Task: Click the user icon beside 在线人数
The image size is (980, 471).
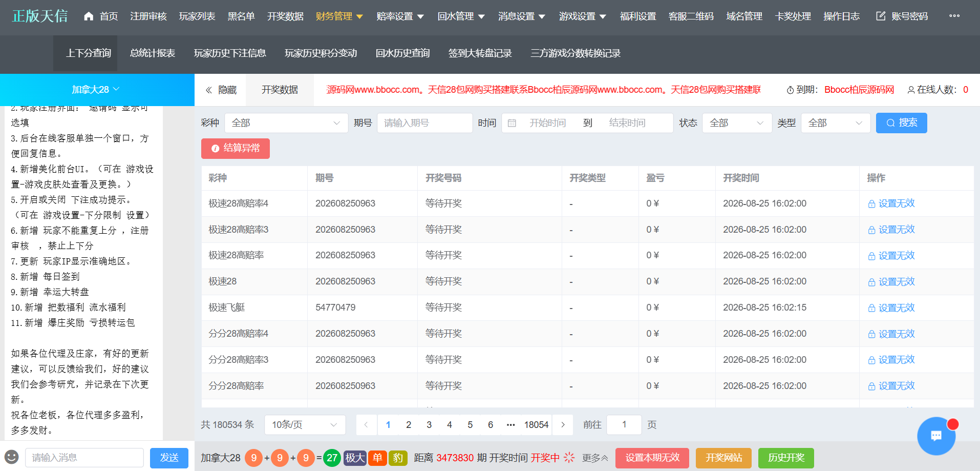Action: tap(911, 90)
